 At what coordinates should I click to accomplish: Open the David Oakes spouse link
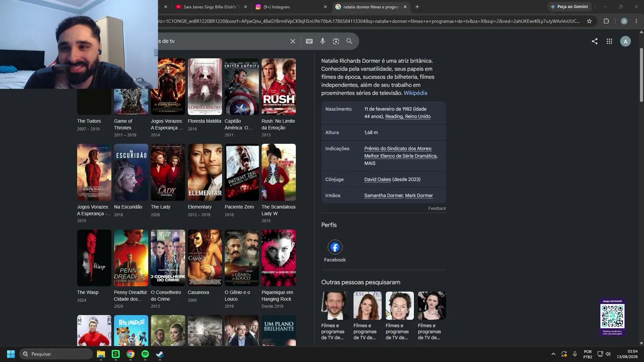click(377, 179)
